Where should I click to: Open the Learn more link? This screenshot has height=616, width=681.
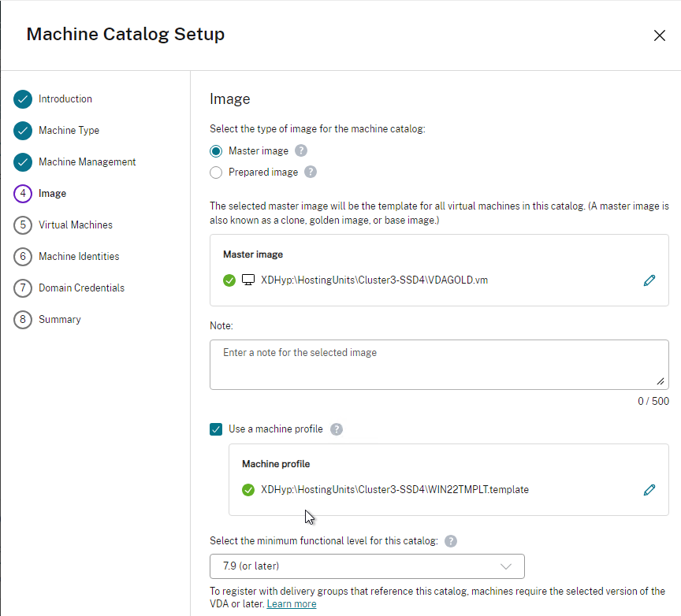pos(292,604)
